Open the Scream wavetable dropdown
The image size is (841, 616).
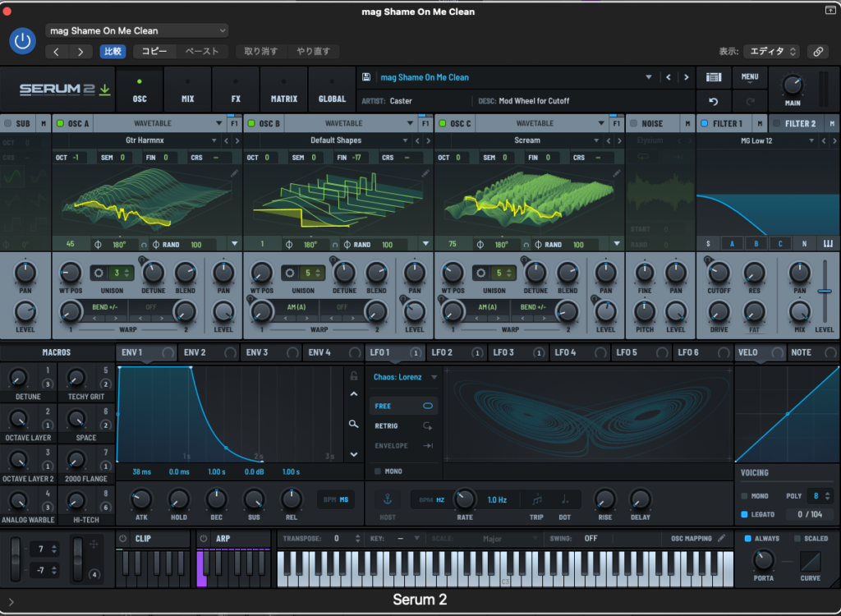pyautogui.click(x=596, y=140)
